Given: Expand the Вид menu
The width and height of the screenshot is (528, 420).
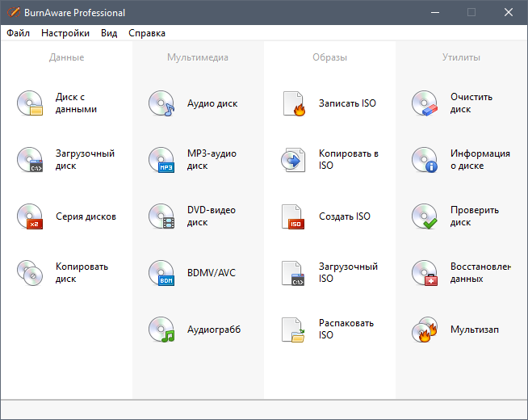Looking at the screenshot, I should [x=109, y=33].
